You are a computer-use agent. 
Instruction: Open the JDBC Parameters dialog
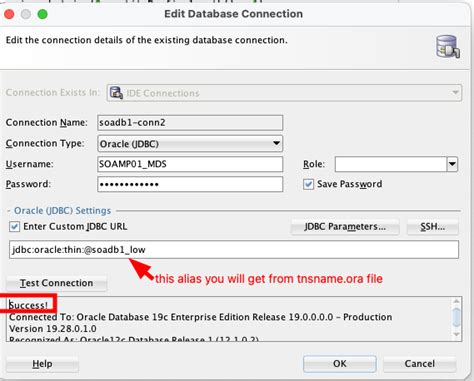pyautogui.click(x=345, y=227)
